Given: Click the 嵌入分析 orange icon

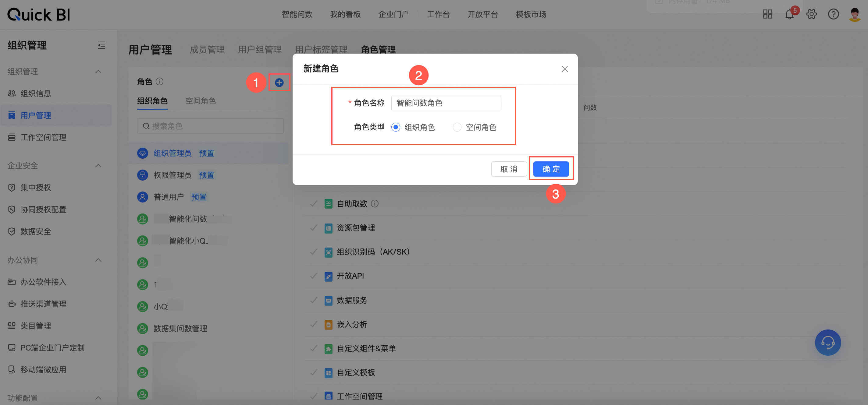Looking at the screenshot, I should 328,325.
